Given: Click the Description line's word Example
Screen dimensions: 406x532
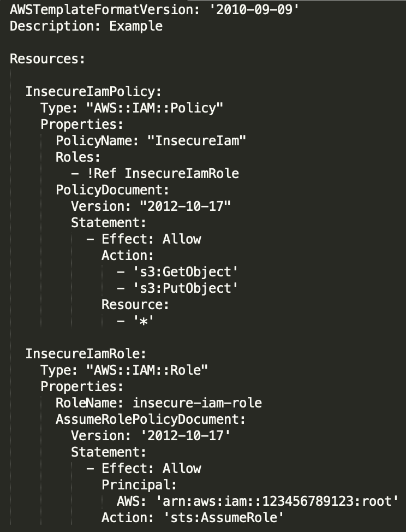Looking at the screenshot, I should [x=136, y=26].
